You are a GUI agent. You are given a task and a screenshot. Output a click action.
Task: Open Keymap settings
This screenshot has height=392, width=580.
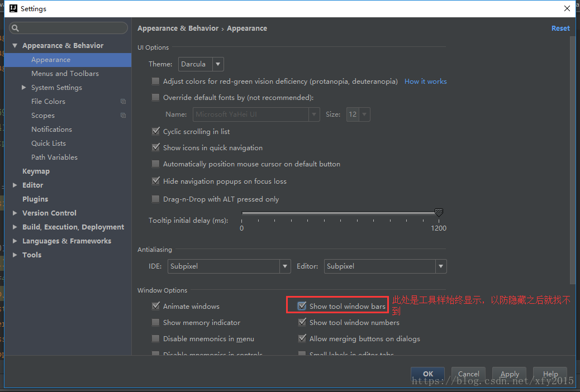[36, 171]
